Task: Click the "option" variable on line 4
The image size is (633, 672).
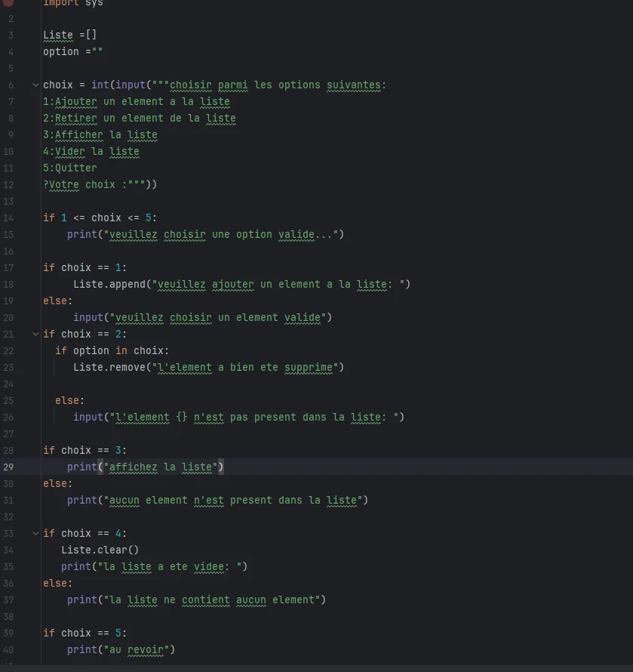Action: (x=60, y=51)
